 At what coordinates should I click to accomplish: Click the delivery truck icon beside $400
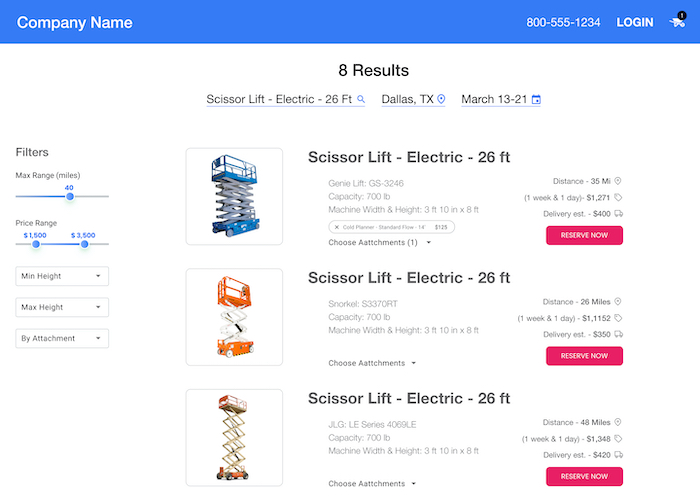(618, 214)
